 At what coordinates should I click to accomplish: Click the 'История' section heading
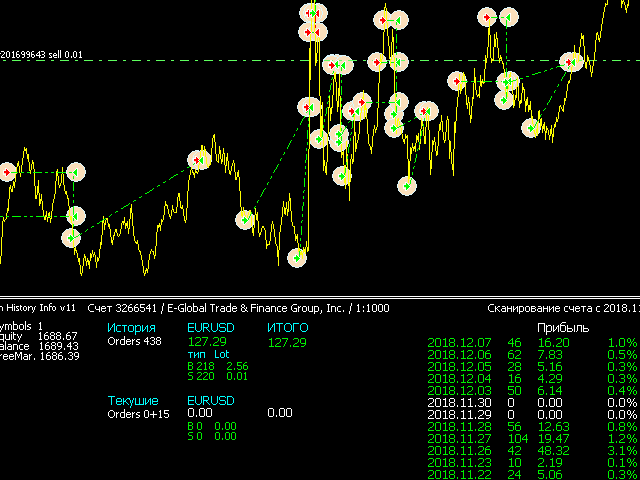tap(131, 328)
